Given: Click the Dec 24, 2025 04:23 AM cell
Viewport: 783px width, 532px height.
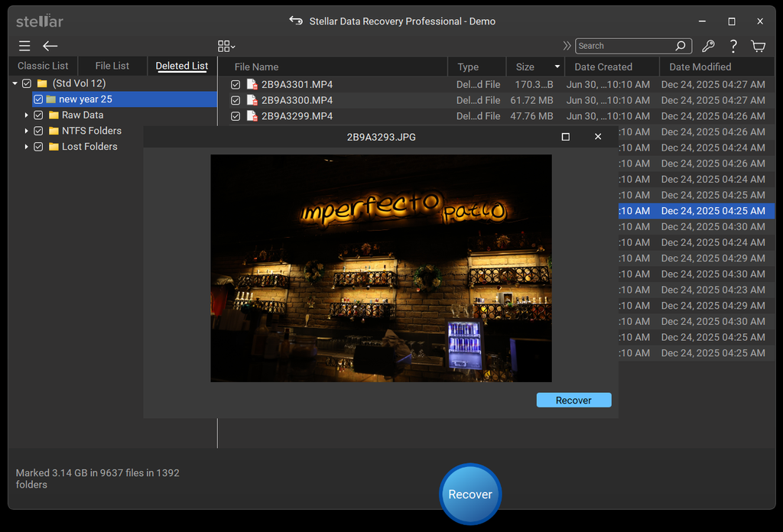Looking at the screenshot, I should coord(713,290).
